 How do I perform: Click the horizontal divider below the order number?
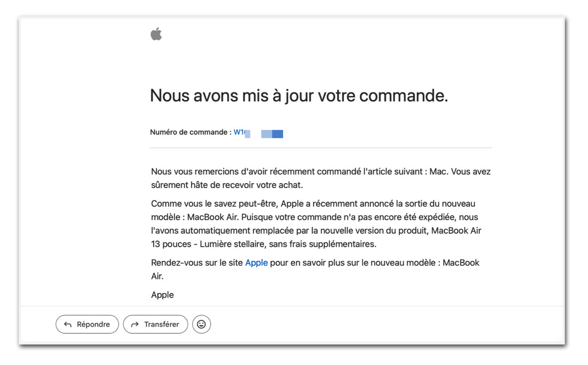pyautogui.click(x=321, y=147)
